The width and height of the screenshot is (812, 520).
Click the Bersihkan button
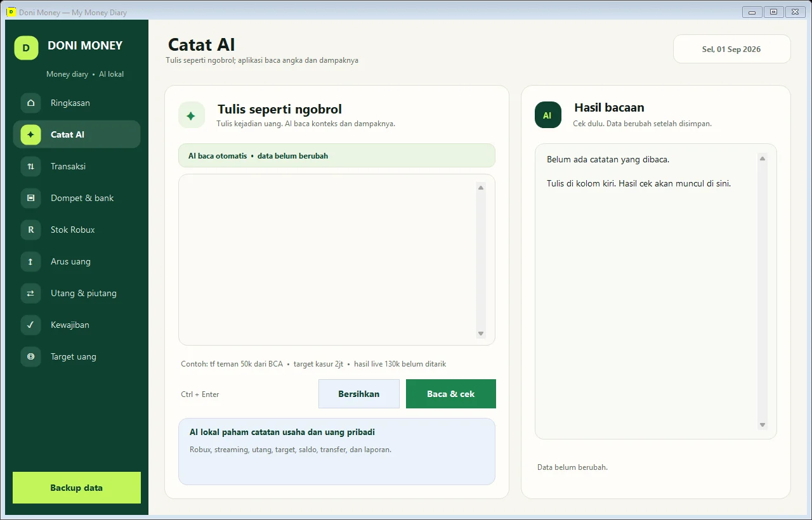(359, 394)
